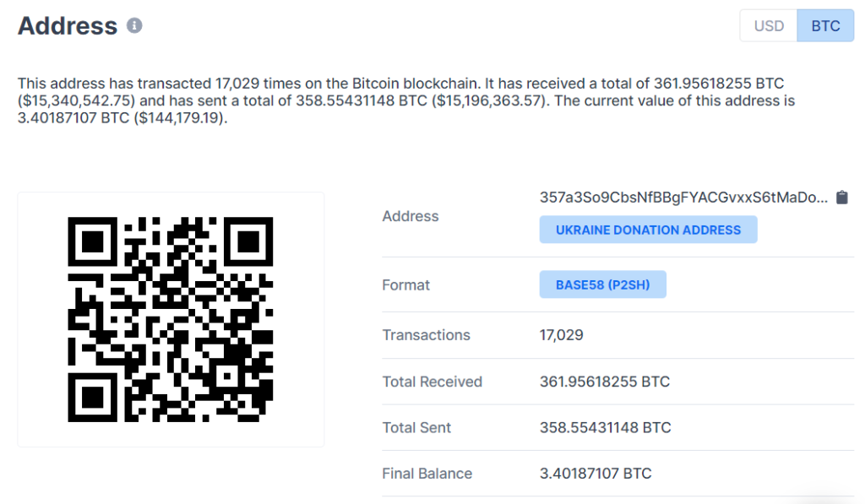Click the Final Balance value 3.40187107 BTC
The width and height of the screenshot is (865, 504).
596,473
